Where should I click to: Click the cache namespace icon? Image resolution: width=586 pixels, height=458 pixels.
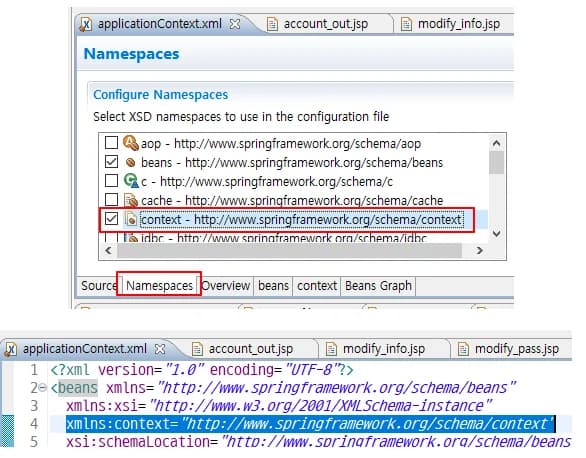(131, 200)
